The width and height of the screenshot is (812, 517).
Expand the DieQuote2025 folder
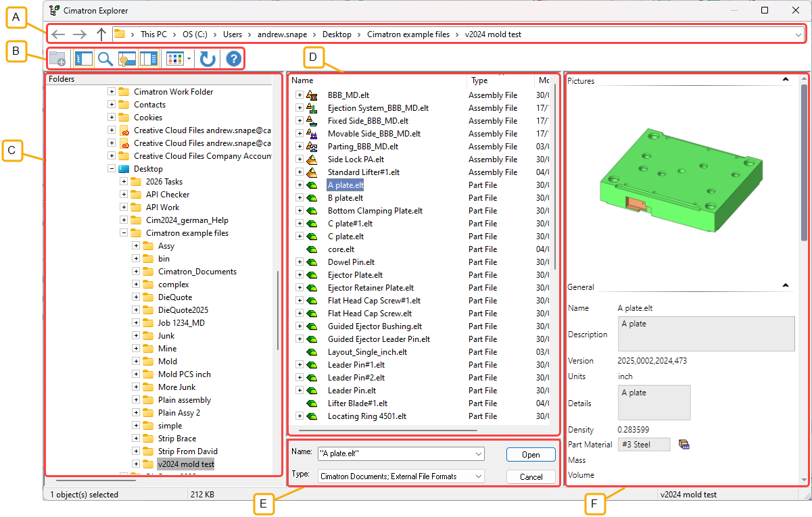(136, 310)
